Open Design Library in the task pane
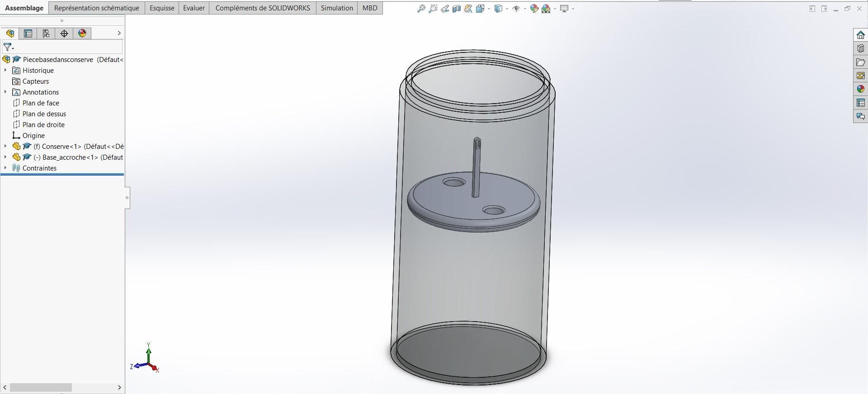This screenshot has width=868, height=394. 860,48
